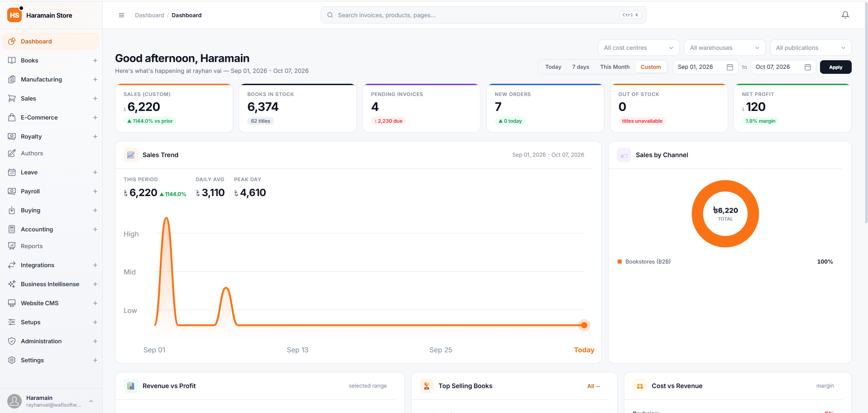The width and height of the screenshot is (868, 413).
Task: Open the All link in Top Selling Books
Action: coord(593,386)
